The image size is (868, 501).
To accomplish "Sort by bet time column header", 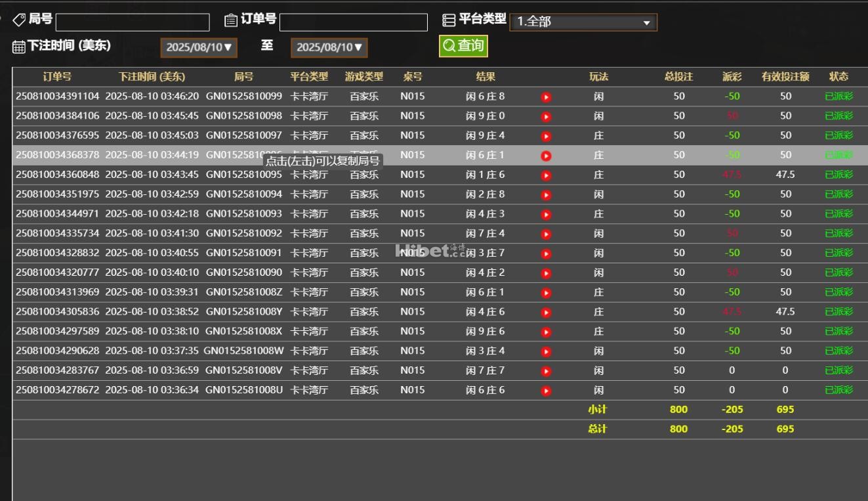I will 152,77.
